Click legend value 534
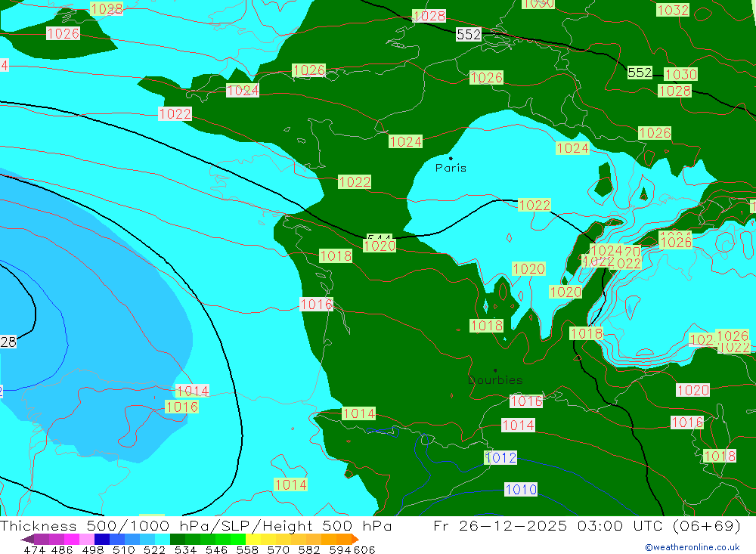756x554 pixels. 185,549
